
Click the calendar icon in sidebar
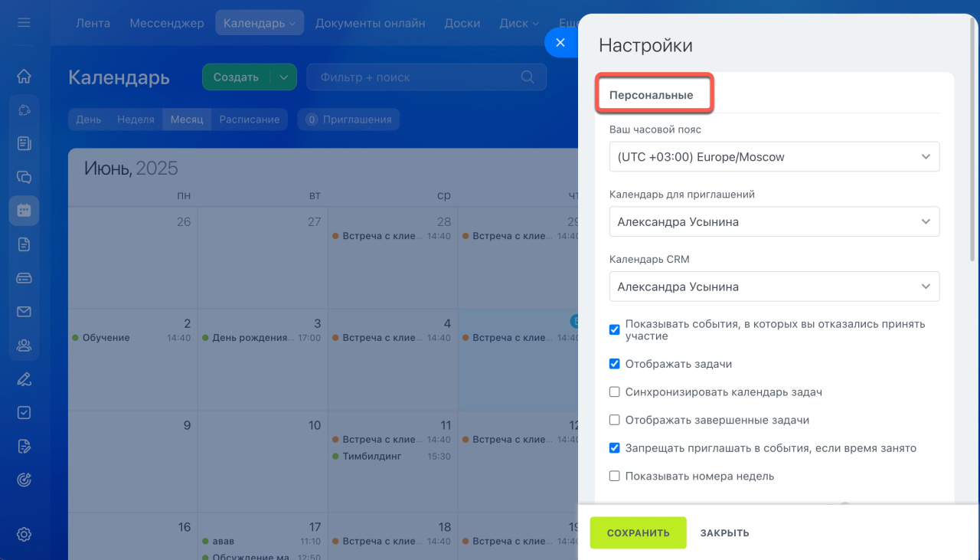pyautogui.click(x=24, y=211)
